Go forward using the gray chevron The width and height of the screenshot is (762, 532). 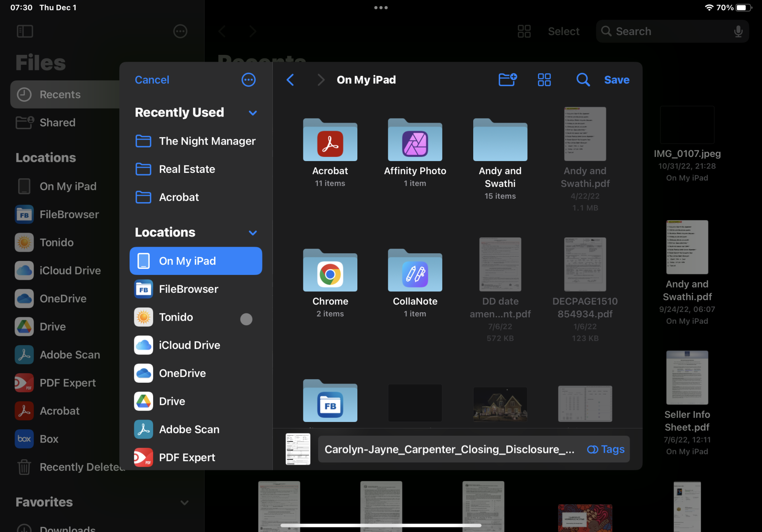(321, 80)
